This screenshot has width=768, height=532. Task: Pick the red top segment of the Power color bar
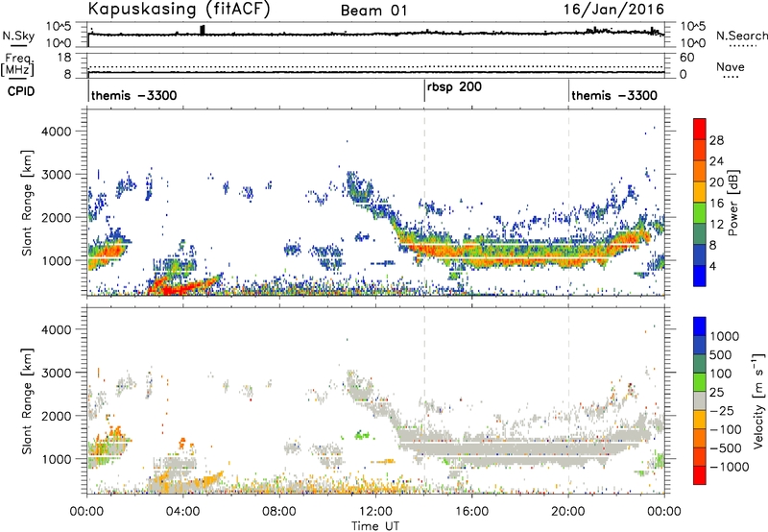click(700, 130)
